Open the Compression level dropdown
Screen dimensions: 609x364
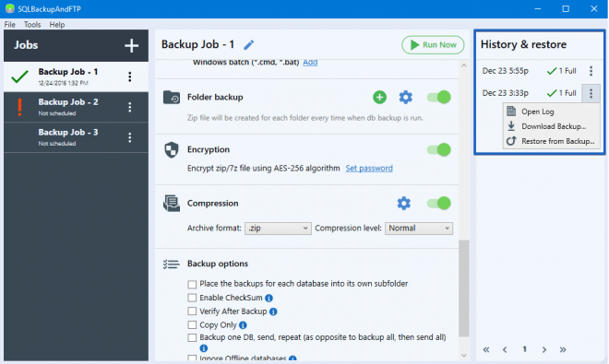pos(419,229)
